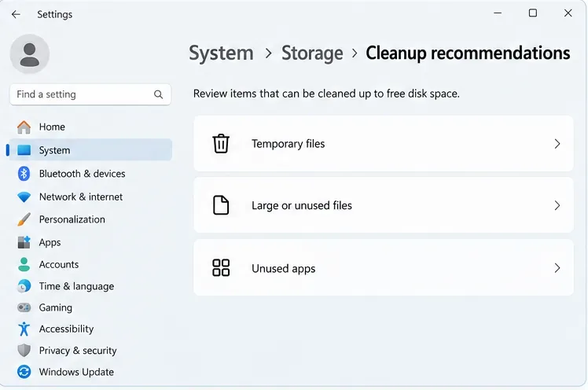Go back to Storage breadcrumb

tap(312, 53)
